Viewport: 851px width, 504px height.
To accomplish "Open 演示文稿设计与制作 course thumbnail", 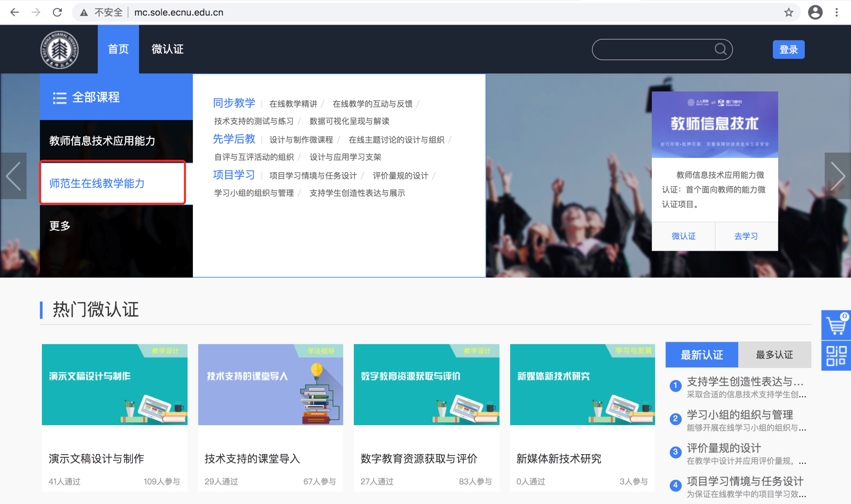I will (114, 384).
